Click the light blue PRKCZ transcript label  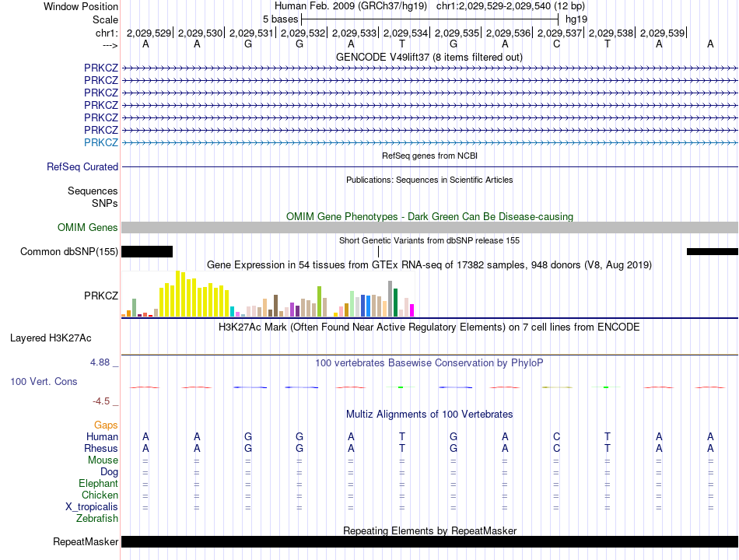click(101, 142)
